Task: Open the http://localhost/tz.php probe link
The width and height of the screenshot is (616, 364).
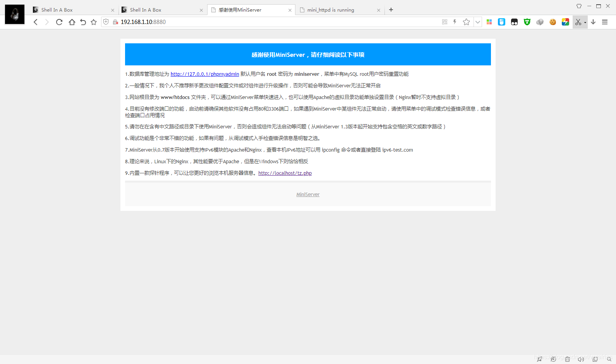Action: coord(285,173)
